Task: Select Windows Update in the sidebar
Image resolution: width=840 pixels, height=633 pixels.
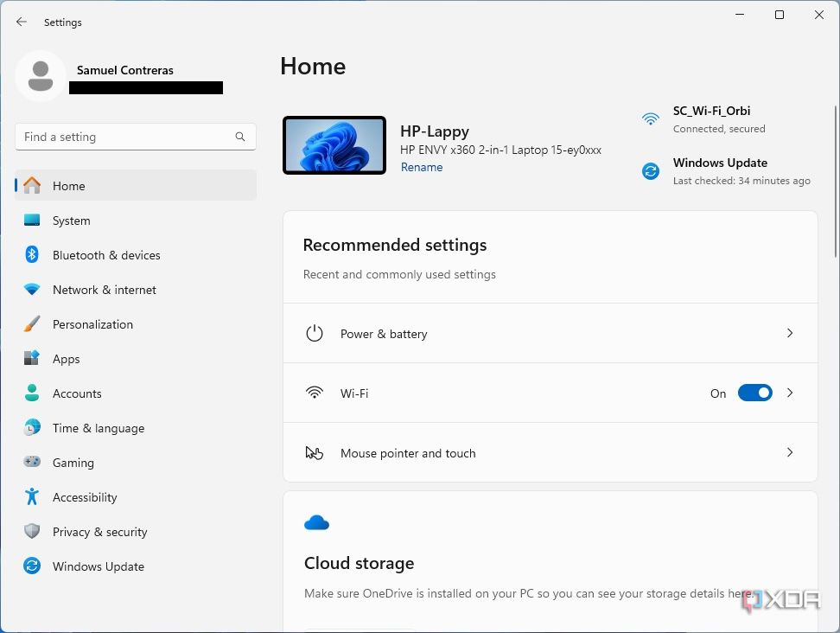Action: pos(136,566)
